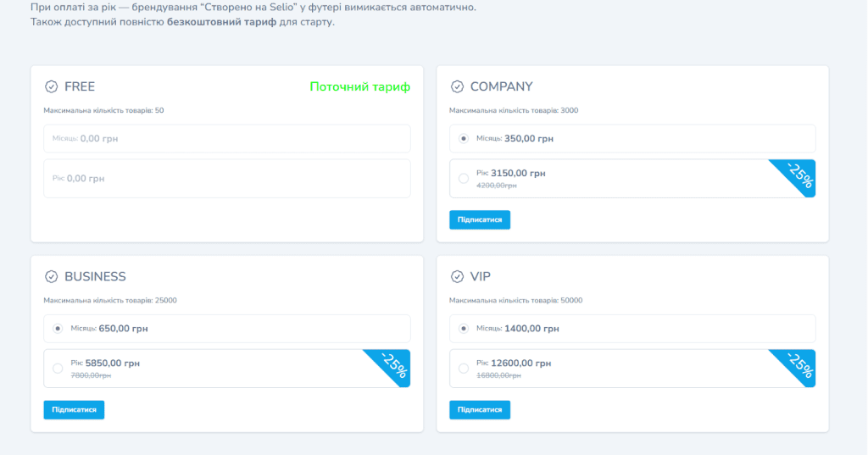The width and height of the screenshot is (868, 455).
Task: Select BUSINESS monthly 650,00 грн radio
Action: tap(58, 328)
